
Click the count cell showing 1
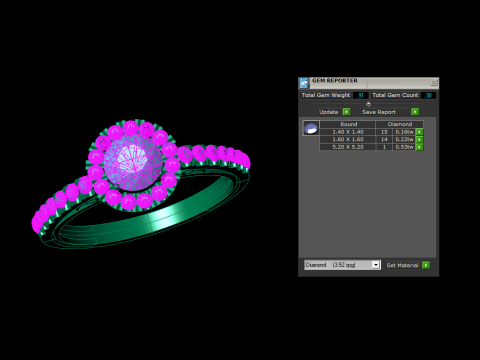384,147
